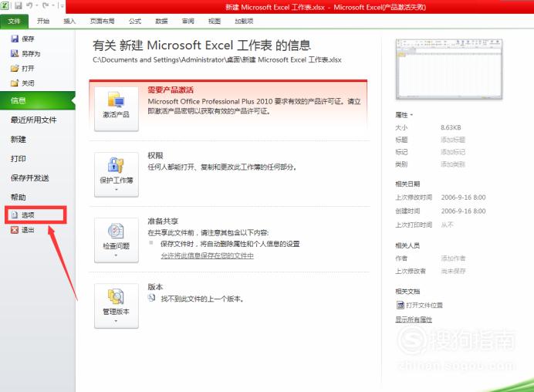Open the Customize Quick Access Toolbar dropdown
The image size is (534, 392).
pyautogui.click(x=62, y=6)
